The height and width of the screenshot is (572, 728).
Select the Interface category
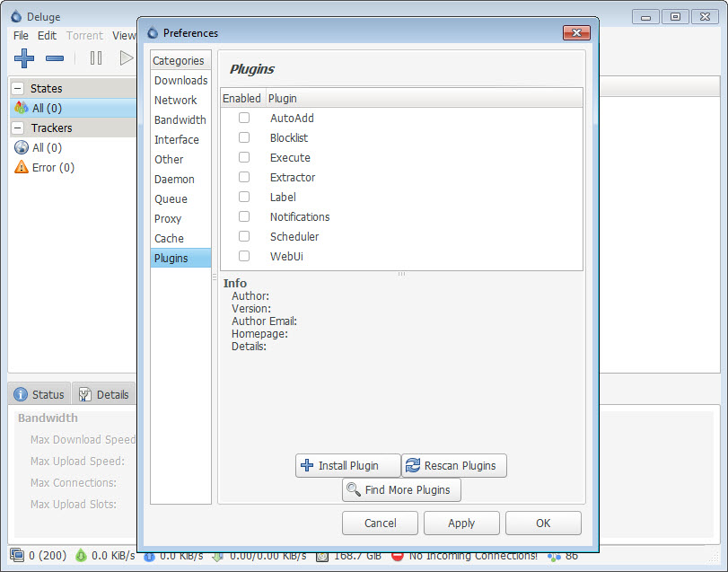180,140
